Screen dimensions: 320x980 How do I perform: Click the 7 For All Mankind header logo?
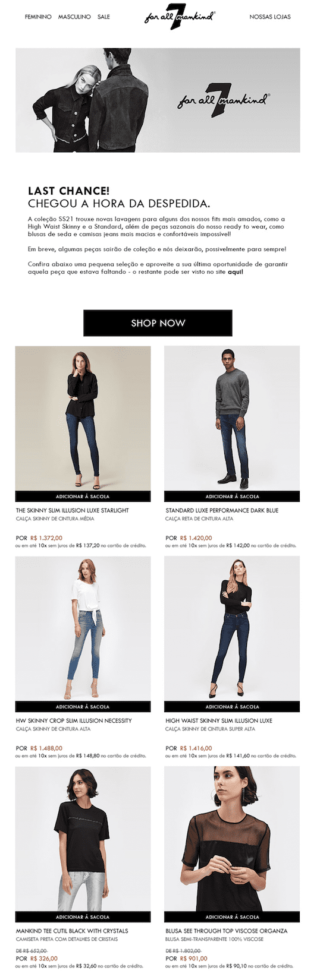point(179,15)
